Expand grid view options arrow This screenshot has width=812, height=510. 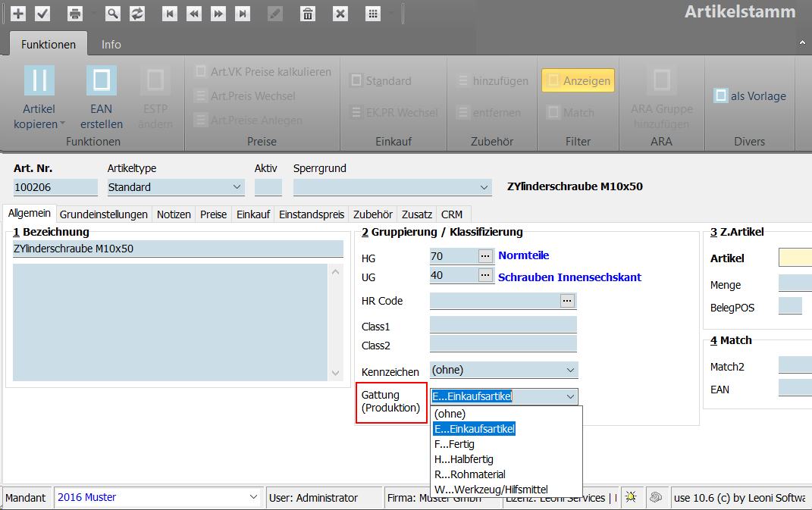point(391,14)
